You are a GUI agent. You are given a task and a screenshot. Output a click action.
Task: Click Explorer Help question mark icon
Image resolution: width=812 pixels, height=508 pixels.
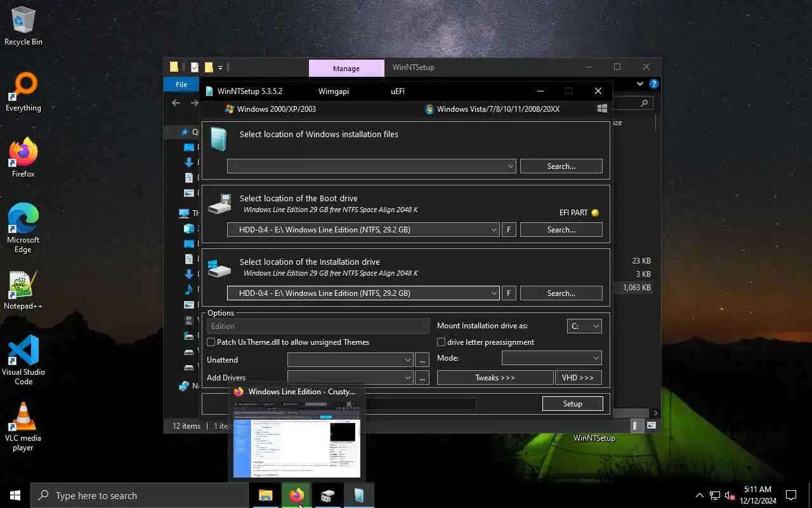pyautogui.click(x=654, y=84)
